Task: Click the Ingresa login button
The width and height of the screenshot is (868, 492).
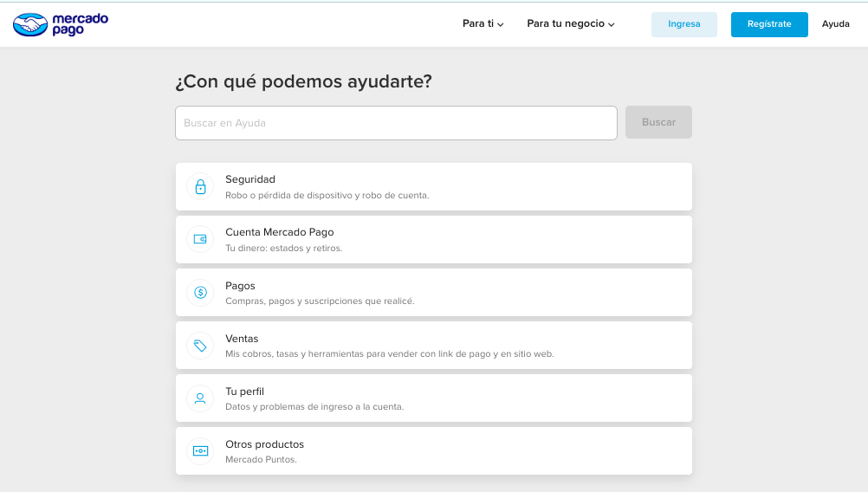Action: click(x=684, y=24)
